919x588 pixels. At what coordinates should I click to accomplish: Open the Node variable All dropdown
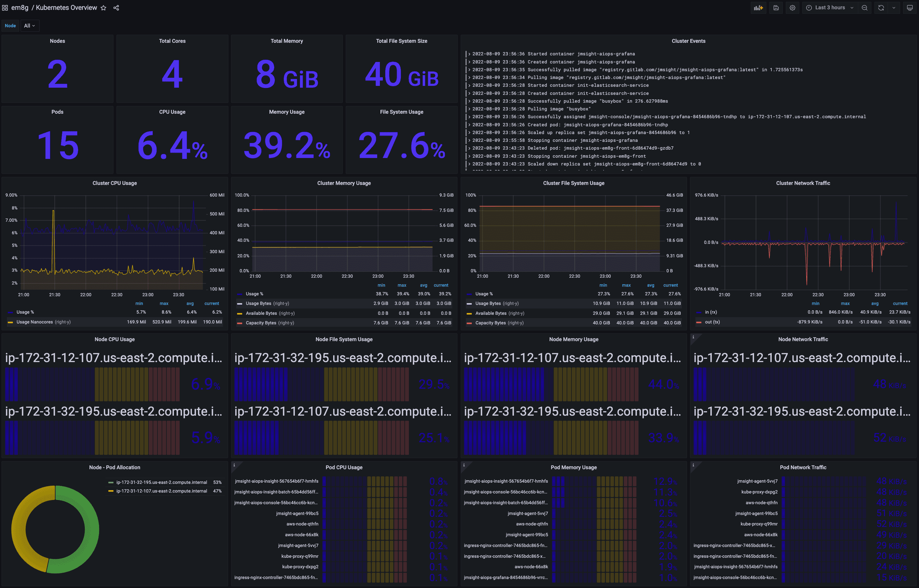pyautogui.click(x=29, y=25)
